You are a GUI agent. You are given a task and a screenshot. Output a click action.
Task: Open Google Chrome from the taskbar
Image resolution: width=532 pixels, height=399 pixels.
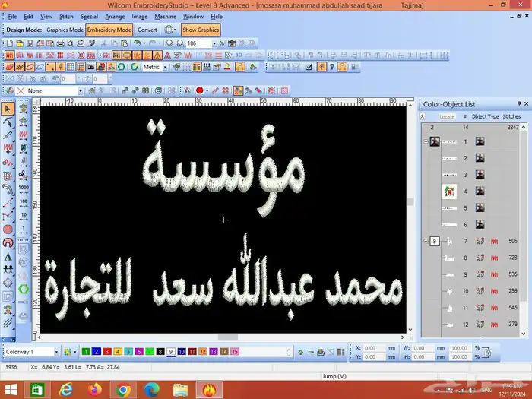[x=123, y=389]
